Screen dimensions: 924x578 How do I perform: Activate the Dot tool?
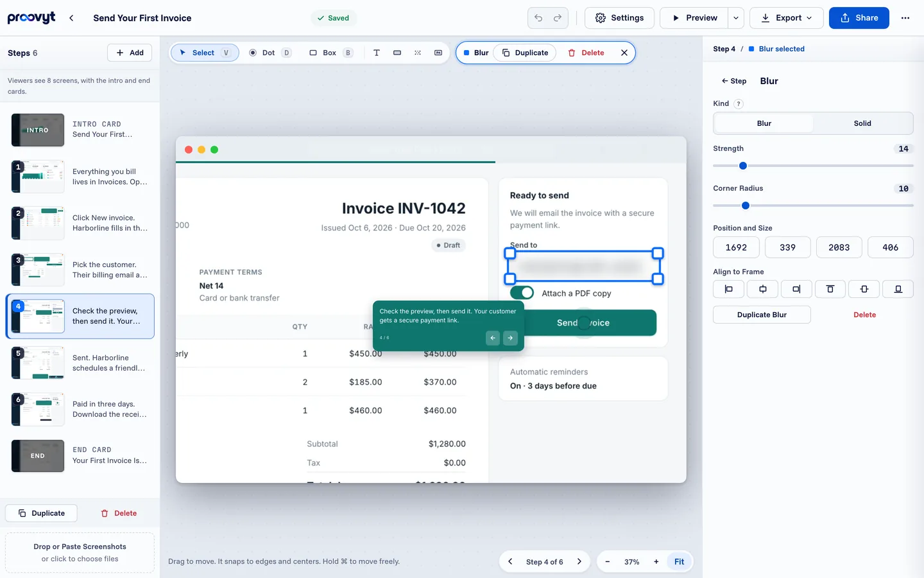point(269,53)
